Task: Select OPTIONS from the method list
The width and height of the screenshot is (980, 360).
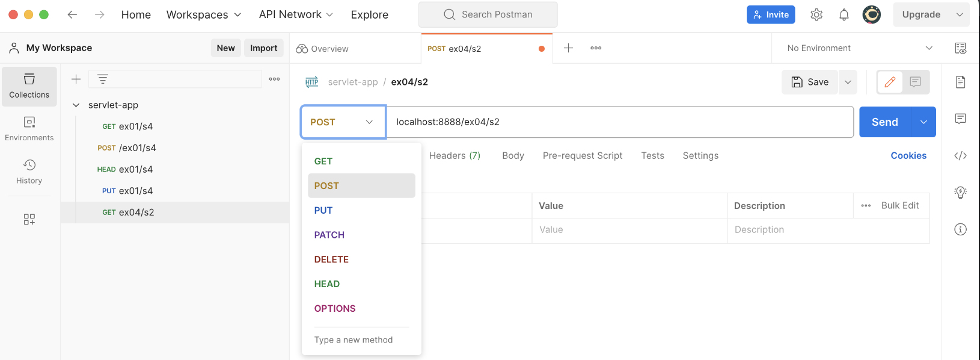Action: [x=361, y=309]
